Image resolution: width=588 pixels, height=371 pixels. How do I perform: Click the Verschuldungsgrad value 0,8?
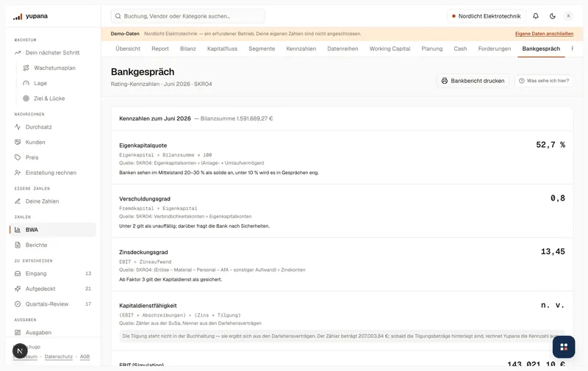558,198
